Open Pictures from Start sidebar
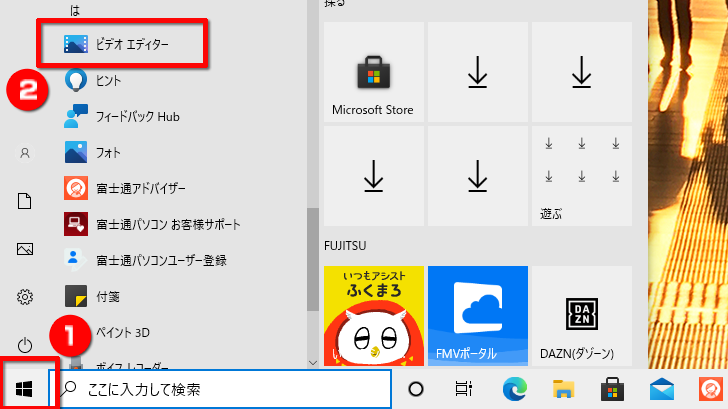728x409 pixels. pos(25,249)
